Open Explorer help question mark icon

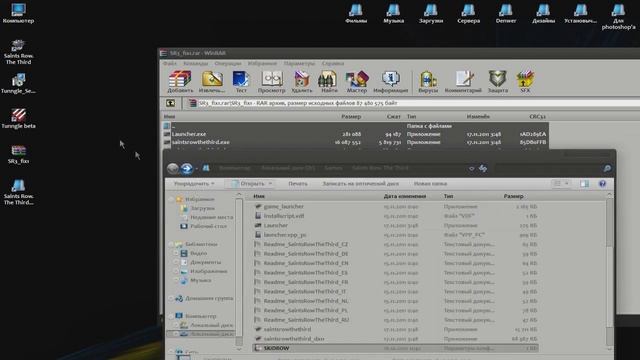point(602,184)
